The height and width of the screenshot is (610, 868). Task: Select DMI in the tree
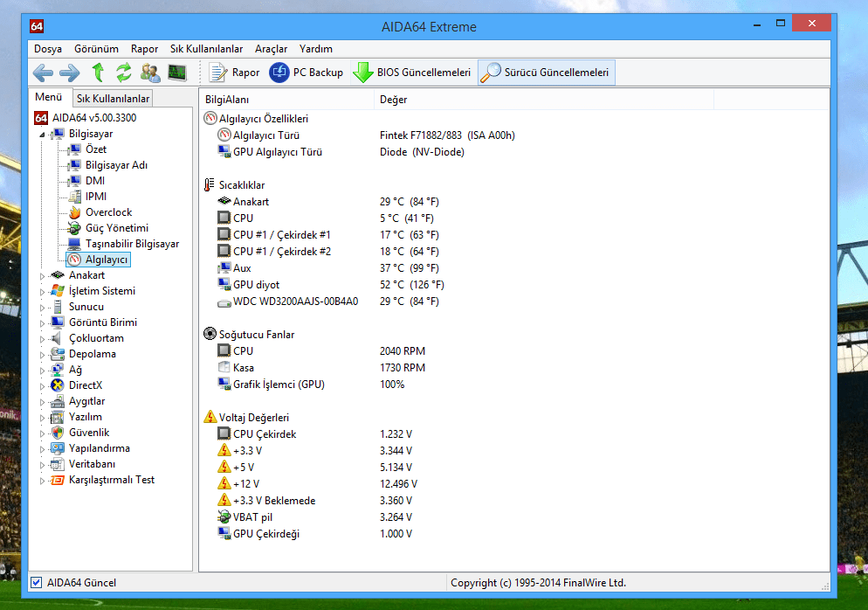(x=94, y=181)
